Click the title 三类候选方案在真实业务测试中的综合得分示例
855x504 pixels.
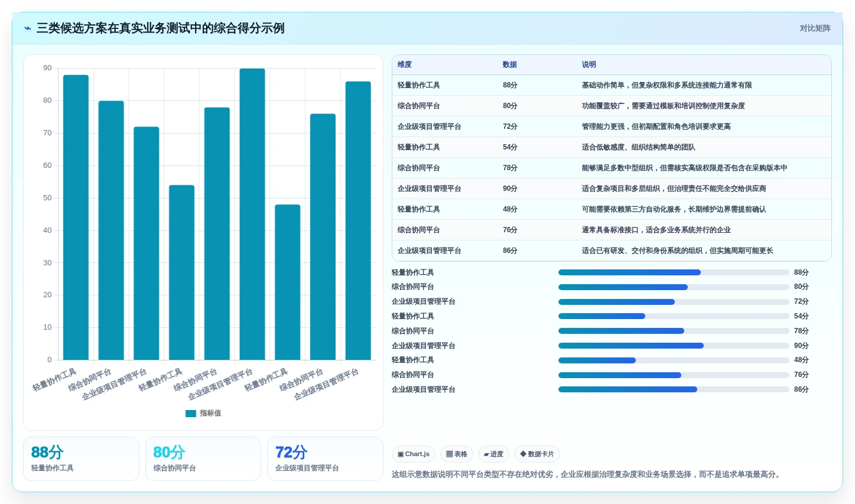click(161, 28)
